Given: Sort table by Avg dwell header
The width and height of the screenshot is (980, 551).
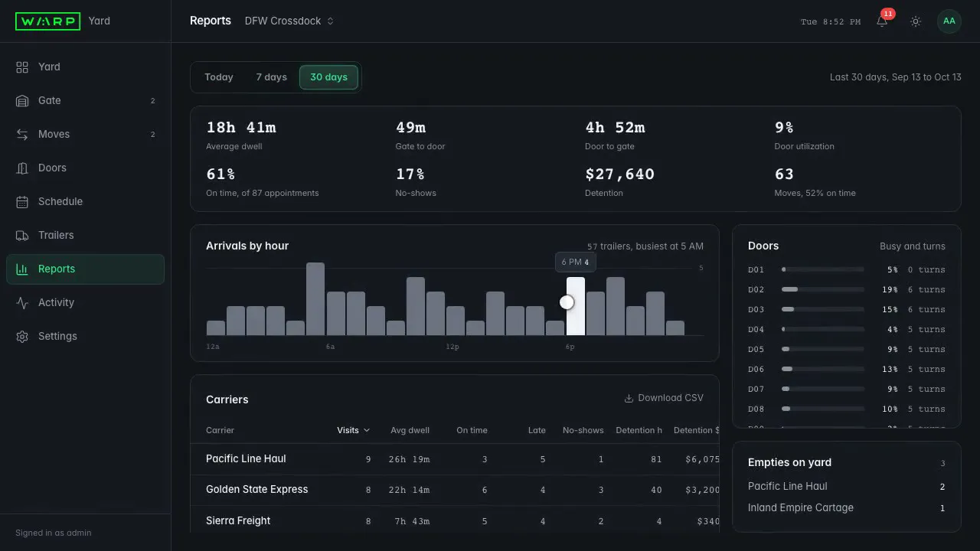Looking at the screenshot, I should tap(410, 430).
